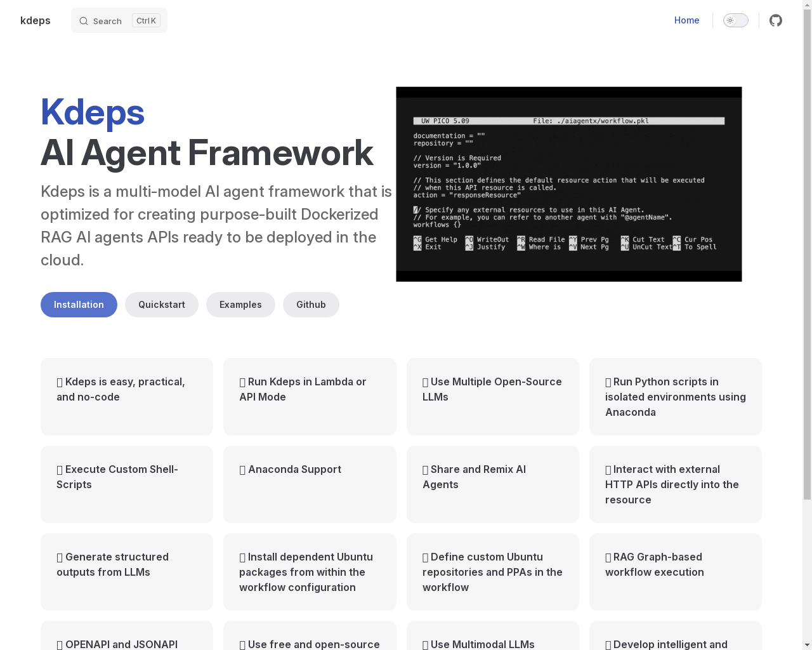Open the GitHub repository icon

click(x=776, y=20)
